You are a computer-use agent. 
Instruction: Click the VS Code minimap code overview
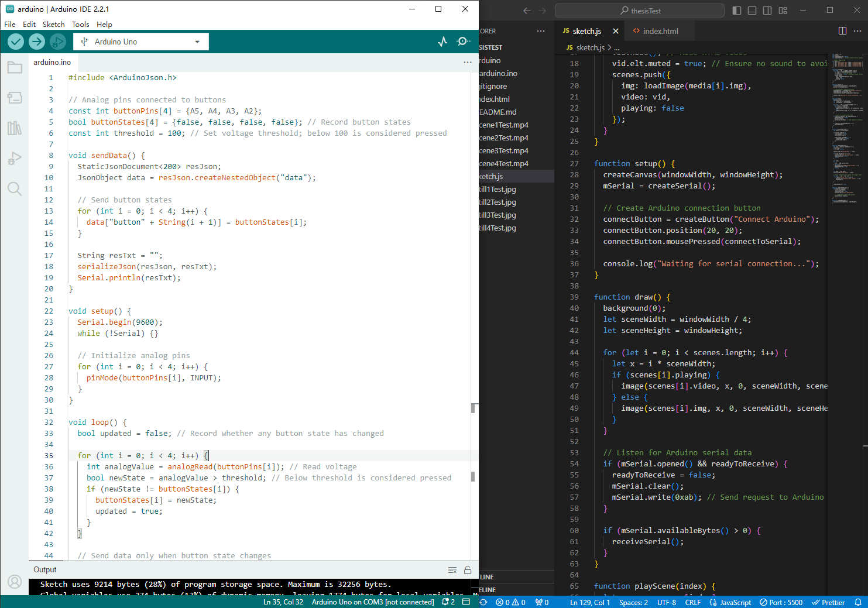(x=848, y=128)
